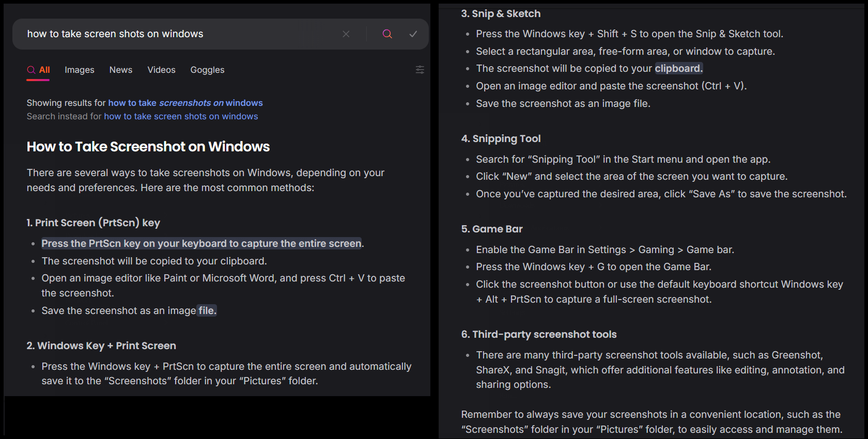Click the checkmark icon in the search bar
Viewport: 868px width, 439px height.
[x=413, y=34]
